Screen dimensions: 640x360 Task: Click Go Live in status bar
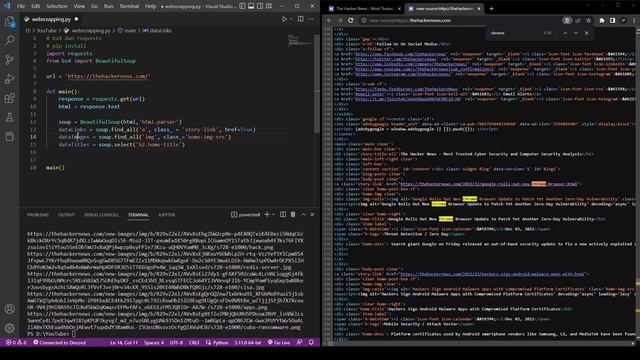tap(278, 342)
